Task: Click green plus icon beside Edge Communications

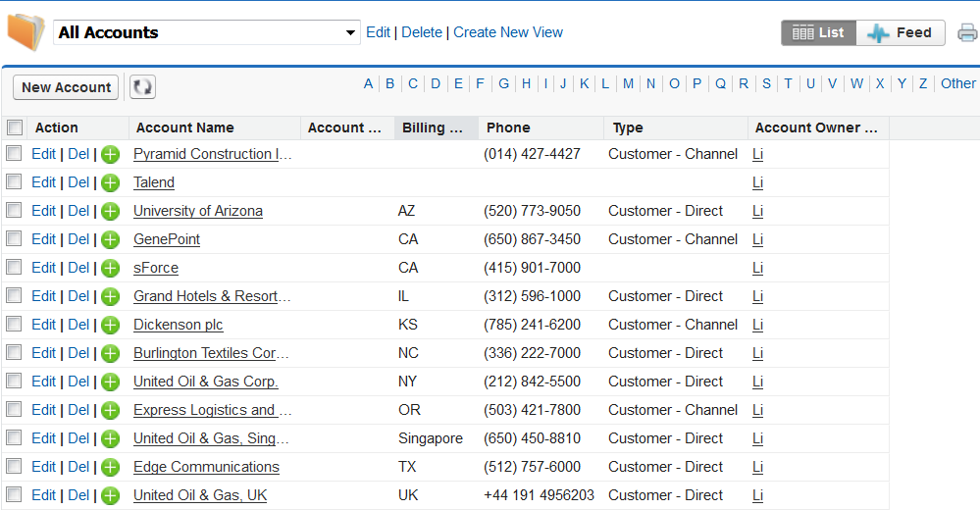Action: point(111,467)
